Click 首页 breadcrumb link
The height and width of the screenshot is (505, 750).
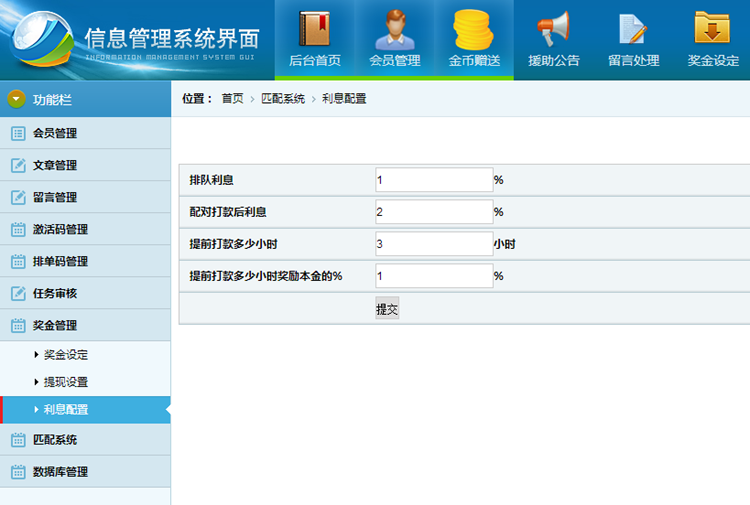click(x=232, y=99)
